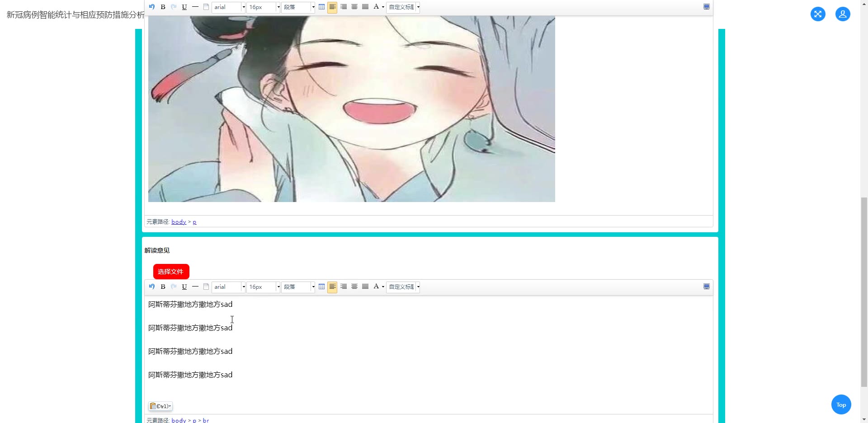Image resolution: width=868 pixels, height=423 pixels.
Task: Open font color palette in 解读意见 editor
Action: coord(383,287)
